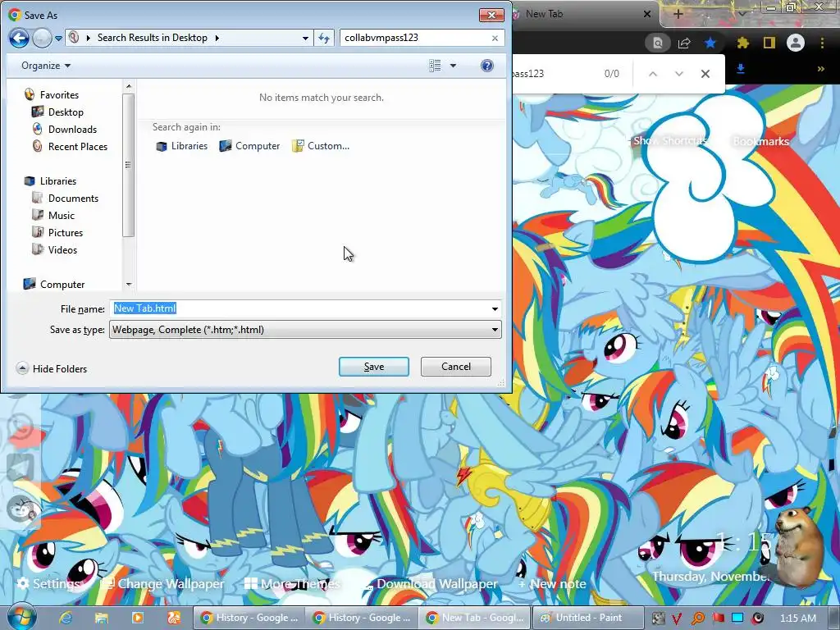Click the blue bookmark star icon

point(710,43)
